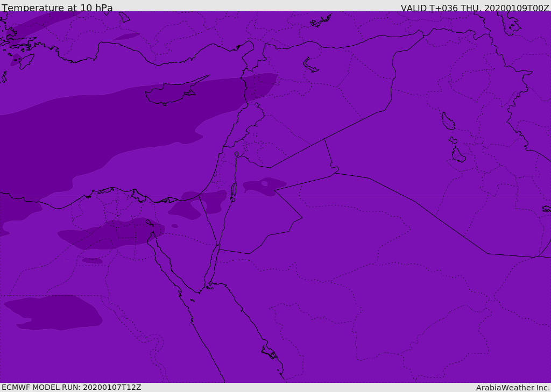Image resolution: width=551 pixels, height=392 pixels.
Task: Click the 'VALID T+036 THU. 20200109T00Z' label
Action: coord(475,8)
